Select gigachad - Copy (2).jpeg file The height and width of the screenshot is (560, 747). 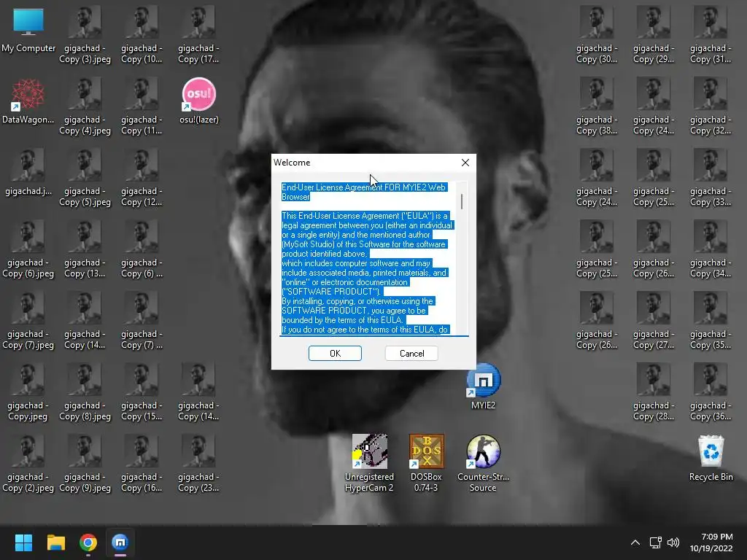click(28, 464)
